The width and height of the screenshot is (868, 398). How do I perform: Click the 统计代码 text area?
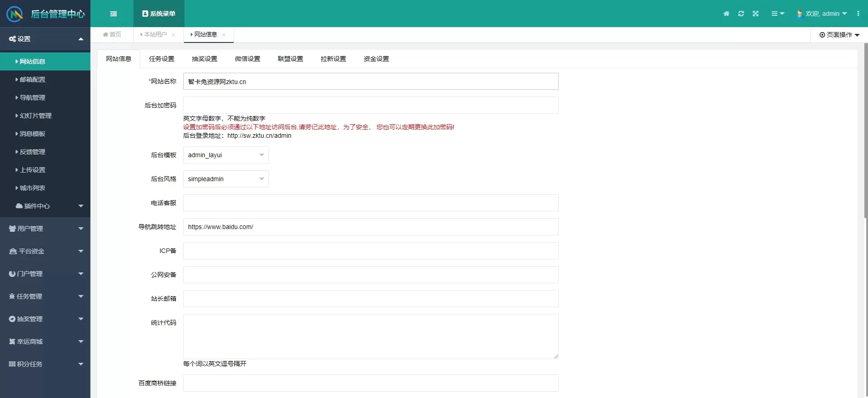point(370,337)
